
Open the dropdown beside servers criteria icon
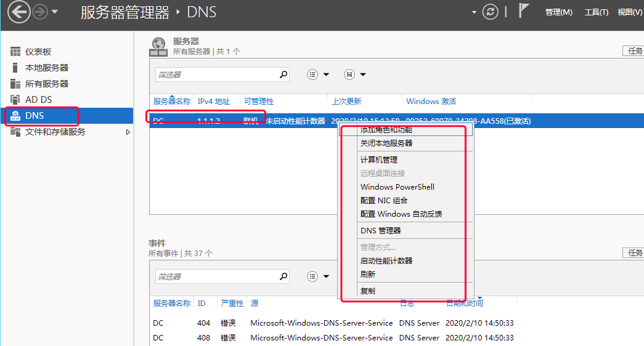tap(326, 74)
